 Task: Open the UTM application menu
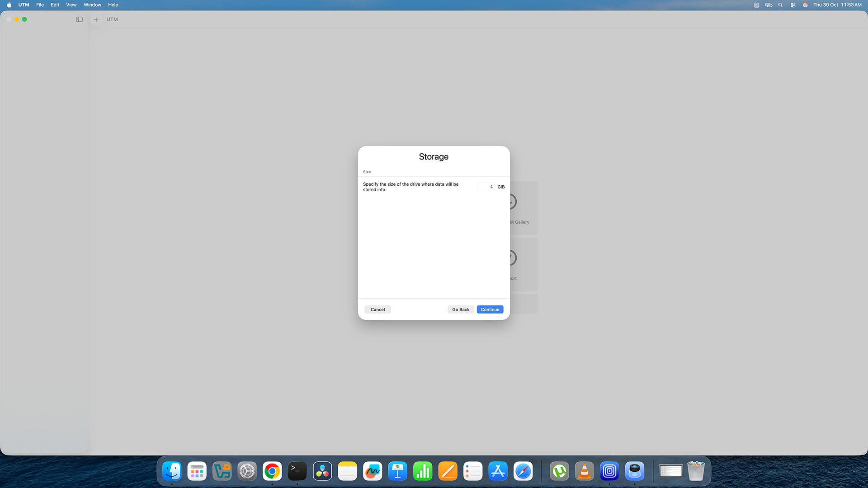coord(23,5)
